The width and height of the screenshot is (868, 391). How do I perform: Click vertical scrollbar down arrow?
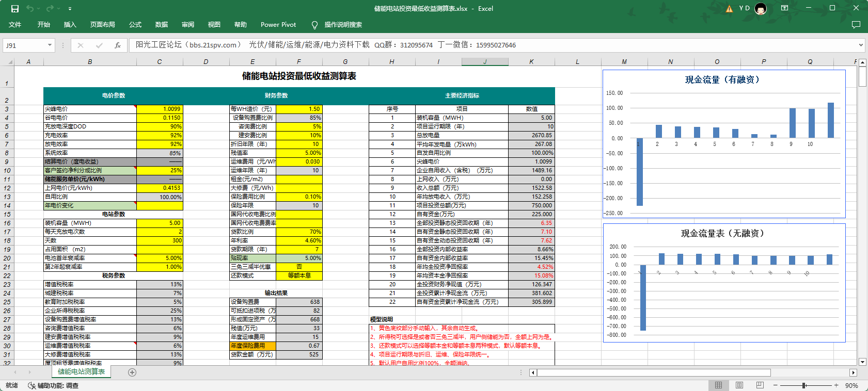click(862, 362)
